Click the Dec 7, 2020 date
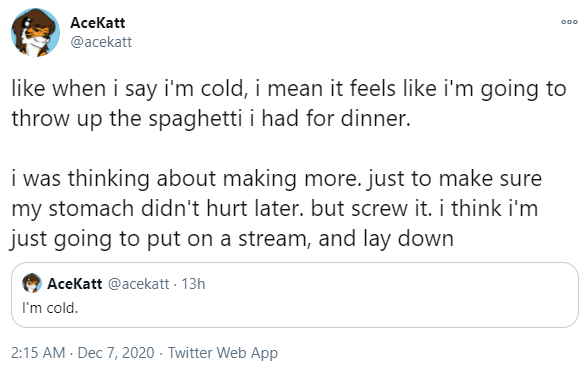586x369 pixels. tap(116, 353)
